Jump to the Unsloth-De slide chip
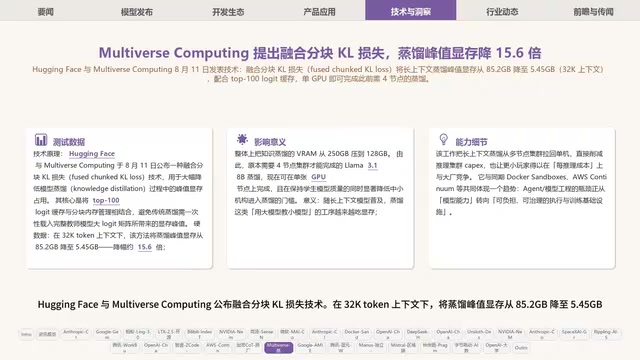The width and height of the screenshot is (640, 360). [479, 334]
